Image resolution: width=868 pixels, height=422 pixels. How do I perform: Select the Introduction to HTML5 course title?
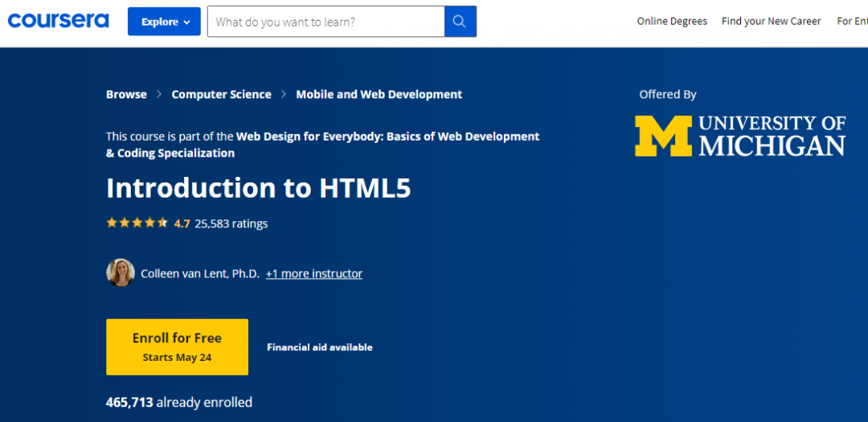coord(259,188)
